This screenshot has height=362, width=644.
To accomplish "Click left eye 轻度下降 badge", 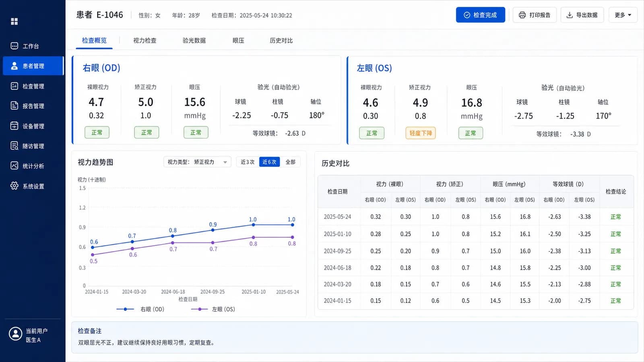I will [420, 133].
